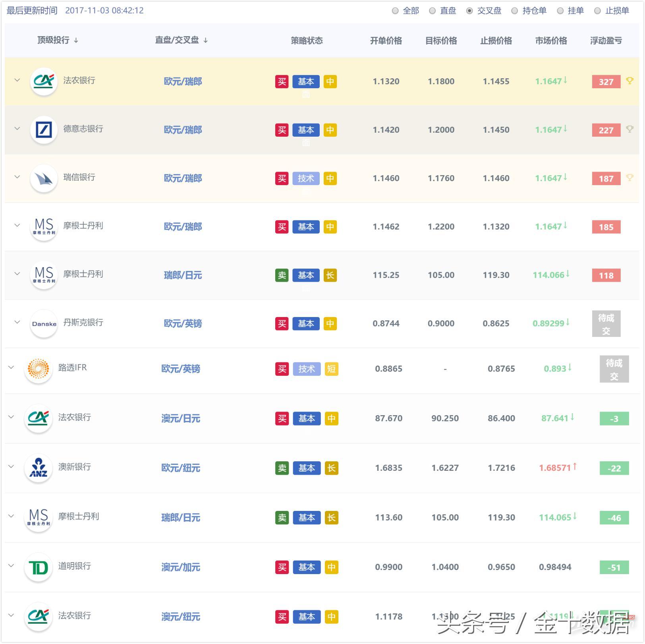Choose the 交叉盘 radio filter
This screenshot has height=644, width=645.
pyautogui.click(x=469, y=11)
